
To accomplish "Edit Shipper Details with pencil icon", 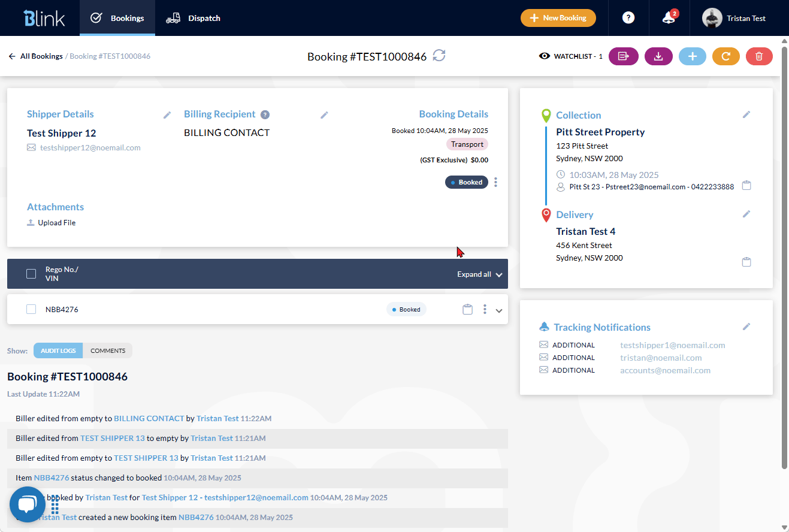I will (x=167, y=115).
